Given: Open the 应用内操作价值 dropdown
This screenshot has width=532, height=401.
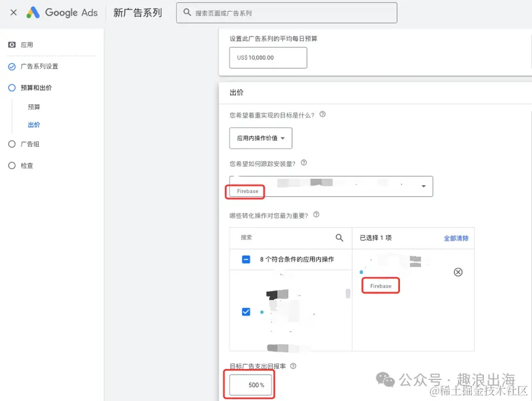Looking at the screenshot, I should [x=260, y=138].
